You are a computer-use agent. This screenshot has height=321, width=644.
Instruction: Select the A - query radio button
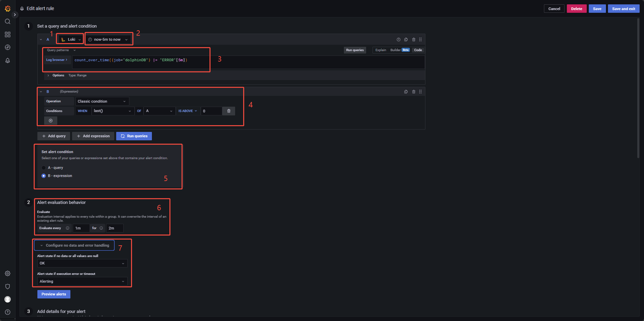pyautogui.click(x=44, y=168)
